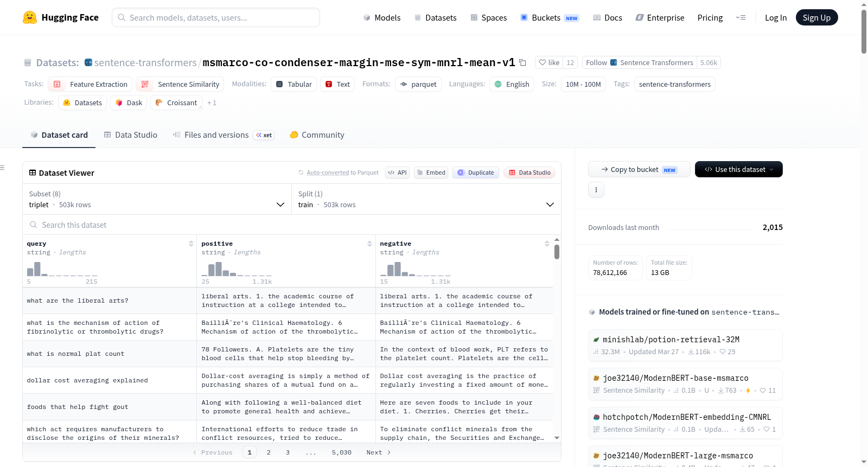Image resolution: width=868 pixels, height=467 pixels.
Task: Expand the Subset triplet dropdown
Action: coord(157,199)
